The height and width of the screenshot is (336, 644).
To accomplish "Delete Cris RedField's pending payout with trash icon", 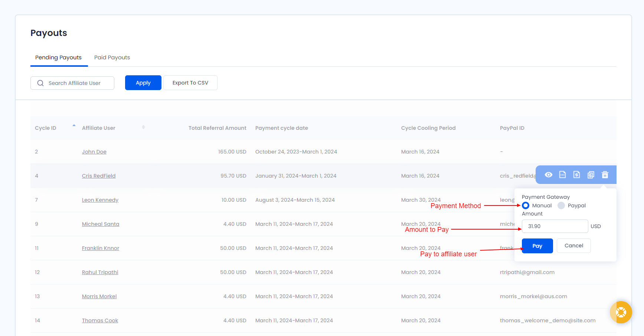I will [605, 174].
